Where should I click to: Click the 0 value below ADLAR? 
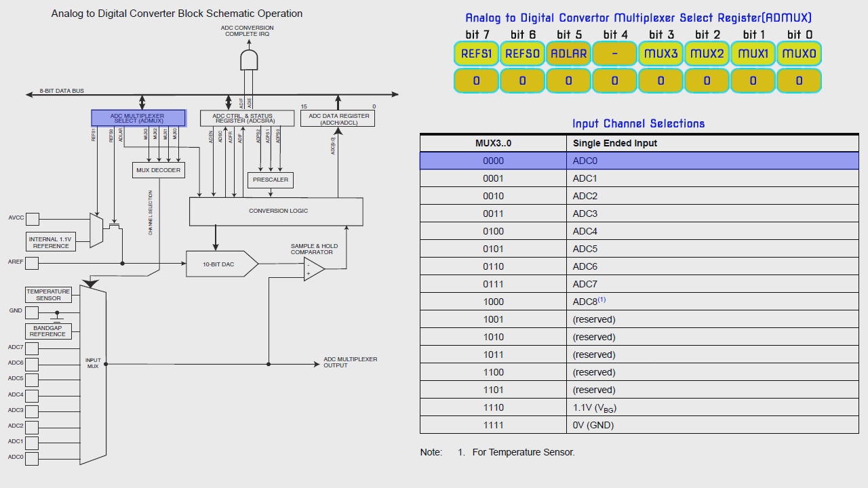[x=568, y=81]
